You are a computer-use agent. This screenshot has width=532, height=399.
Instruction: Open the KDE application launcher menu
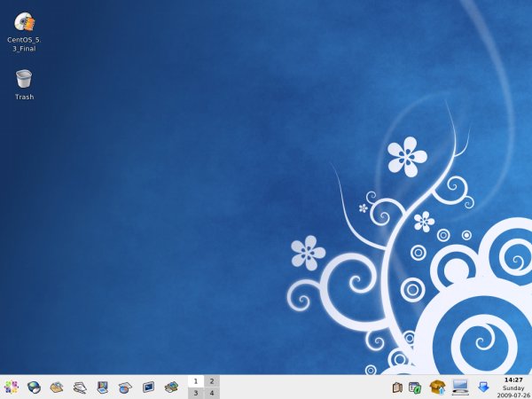(11, 387)
